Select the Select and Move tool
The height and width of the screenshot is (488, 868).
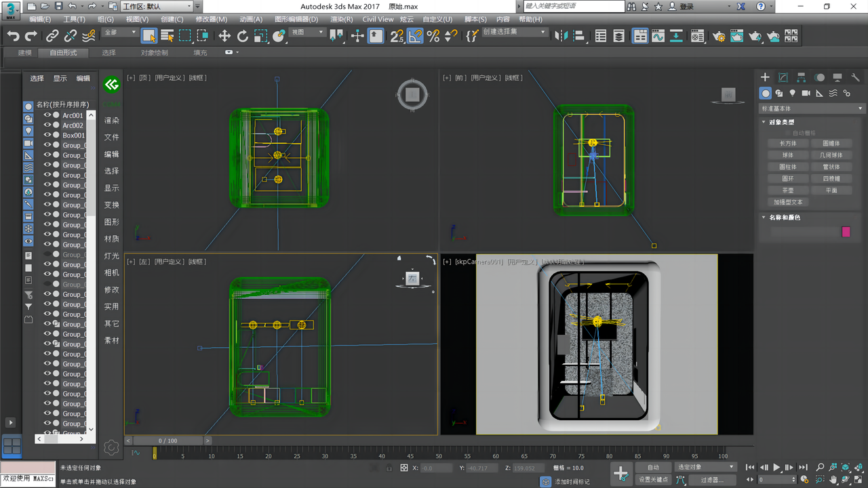click(x=224, y=36)
